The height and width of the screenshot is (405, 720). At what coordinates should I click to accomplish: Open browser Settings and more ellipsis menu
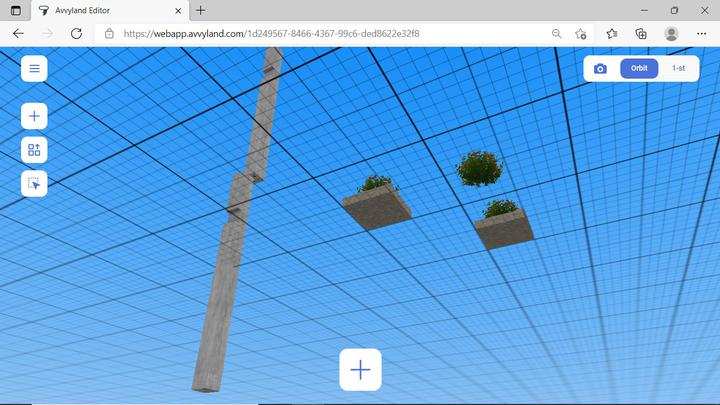(701, 34)
